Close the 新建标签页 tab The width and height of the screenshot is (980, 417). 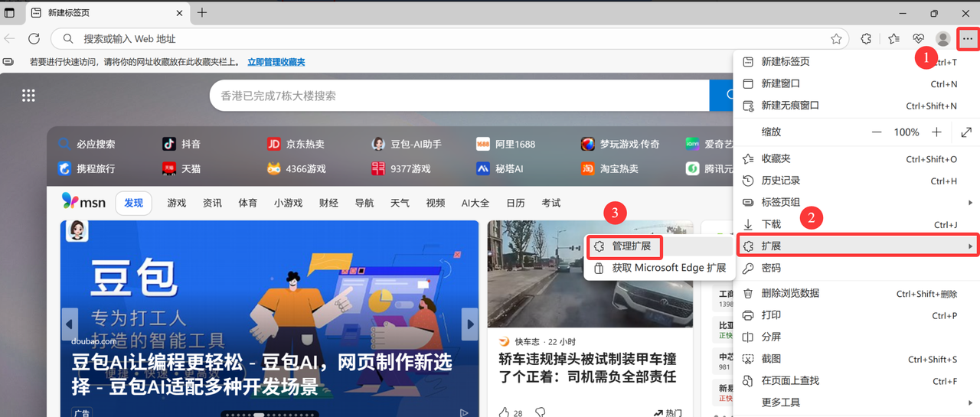(x=180, y=13)
